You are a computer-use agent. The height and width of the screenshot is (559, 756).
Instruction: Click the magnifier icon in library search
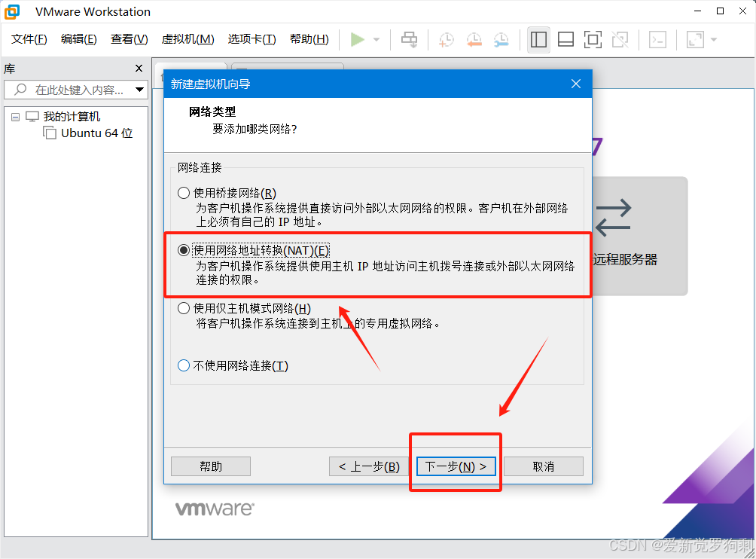pyautogui.click(x=20, y=89)
